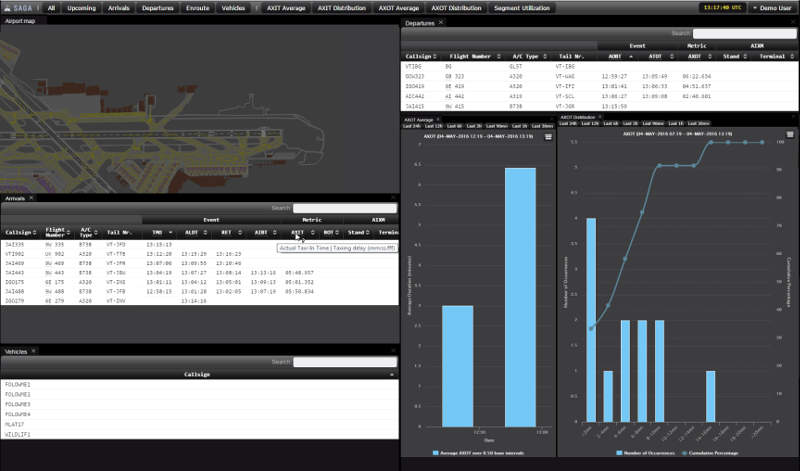
Task: Select vehicle FOLLOWME1 in Vehicles list
Action: pos(18,384)
